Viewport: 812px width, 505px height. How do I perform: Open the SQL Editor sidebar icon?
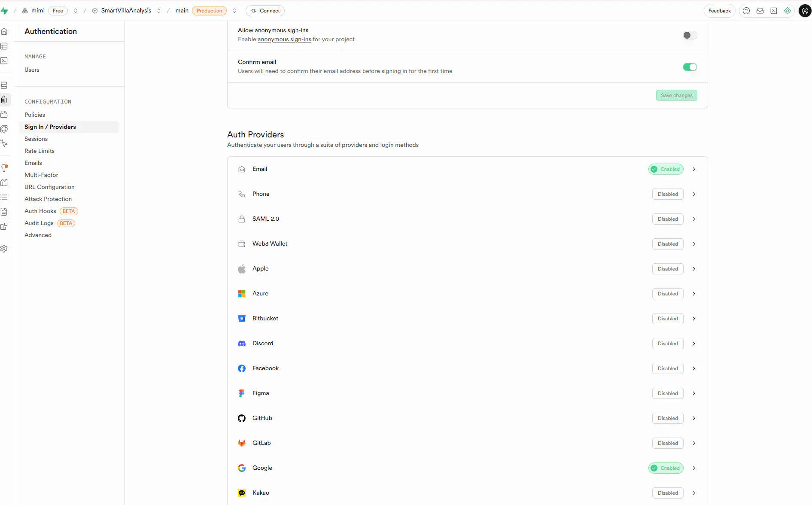click(x=4, y=61)
